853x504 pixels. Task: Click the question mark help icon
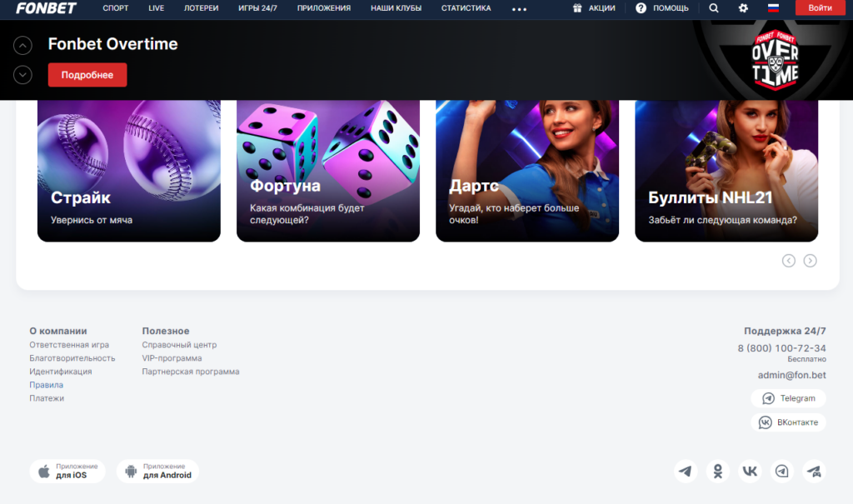point(641,8)
